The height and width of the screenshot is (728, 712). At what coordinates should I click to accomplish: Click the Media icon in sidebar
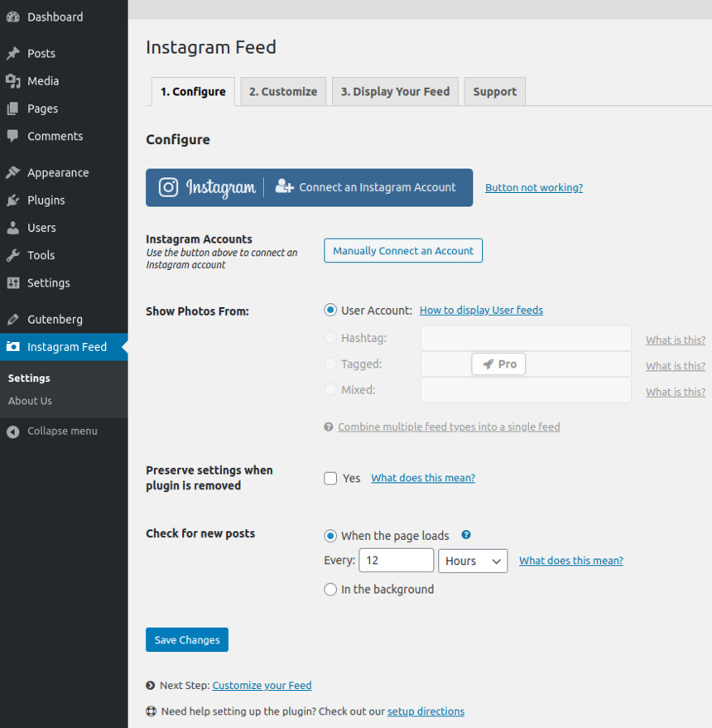click(x=13, y=81)
